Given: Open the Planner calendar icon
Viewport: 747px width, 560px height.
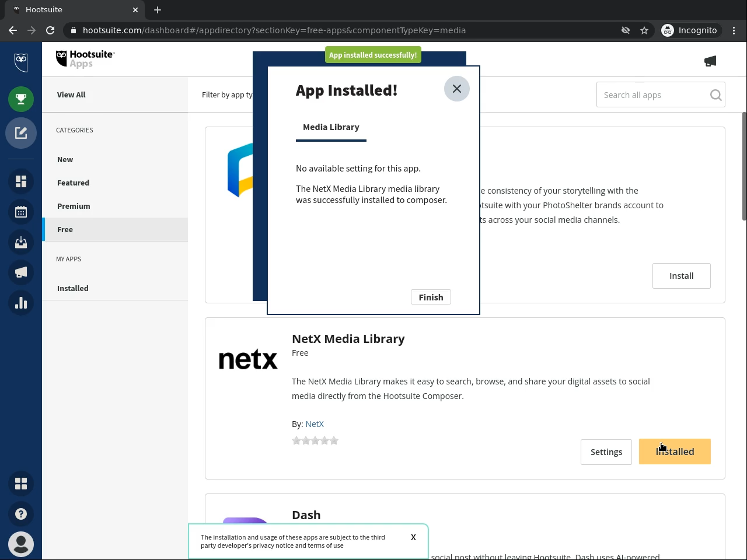Looking at the screenshot, I should coord(21,212).
